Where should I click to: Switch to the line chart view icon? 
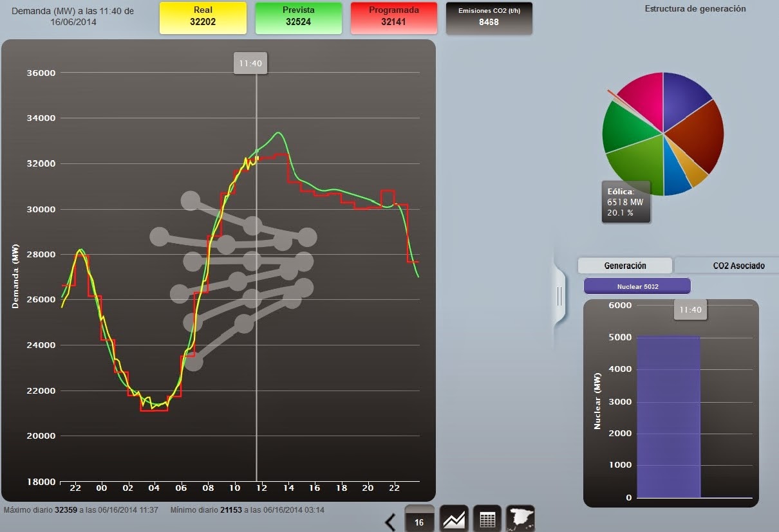[x=454, y=518]
